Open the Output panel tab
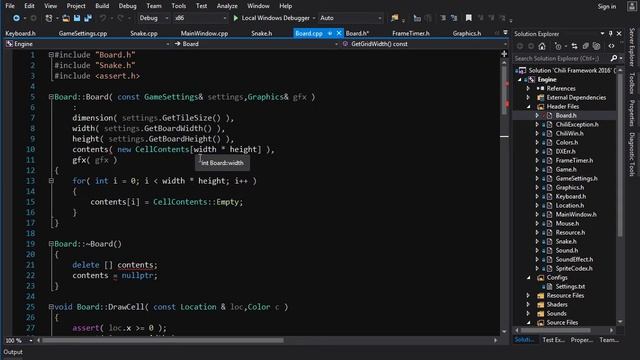This screenshot has height=360, width=640. (x=13, y=352)
